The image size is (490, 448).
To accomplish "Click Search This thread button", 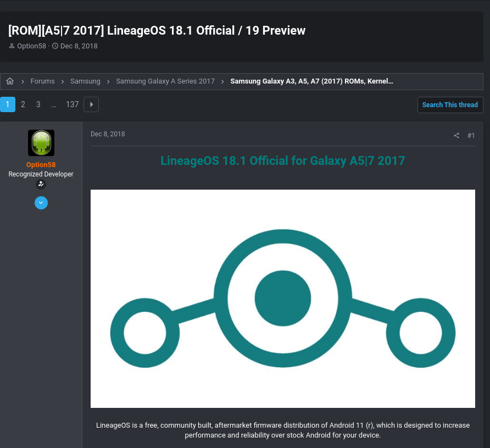I will pyautogui.click(x=450, y=105).
